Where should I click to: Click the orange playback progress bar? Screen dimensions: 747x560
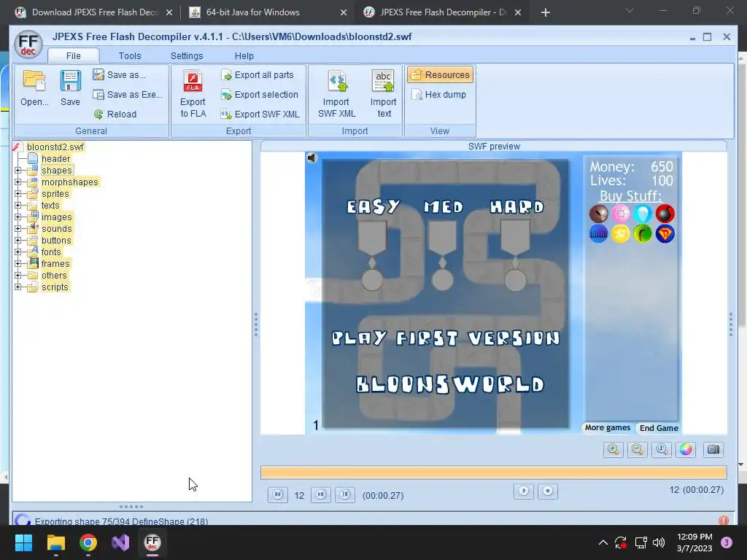point(494,472)
